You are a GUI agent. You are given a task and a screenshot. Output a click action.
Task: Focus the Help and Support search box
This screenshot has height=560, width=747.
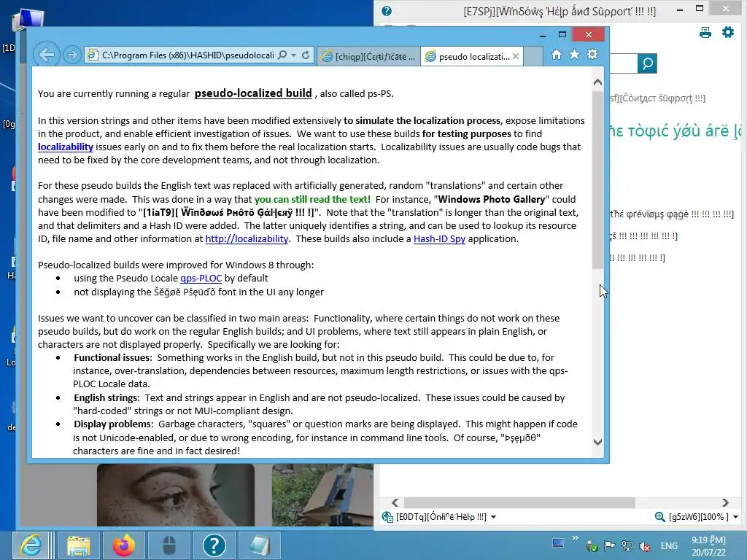(x=623, y=63)
